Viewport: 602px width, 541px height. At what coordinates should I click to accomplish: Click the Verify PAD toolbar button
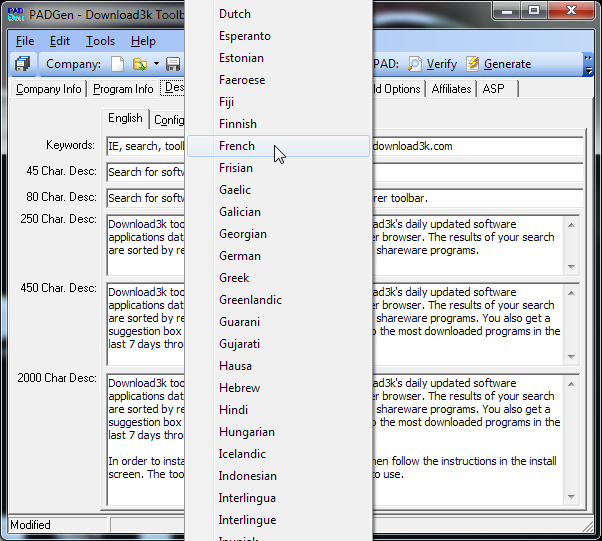tap(432, 64)
